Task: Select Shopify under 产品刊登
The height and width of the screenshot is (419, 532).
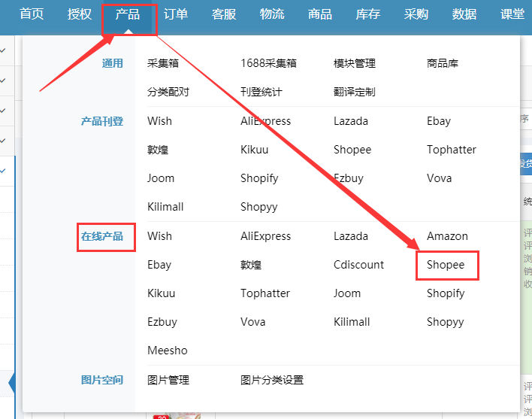Action: coord(259,178)
